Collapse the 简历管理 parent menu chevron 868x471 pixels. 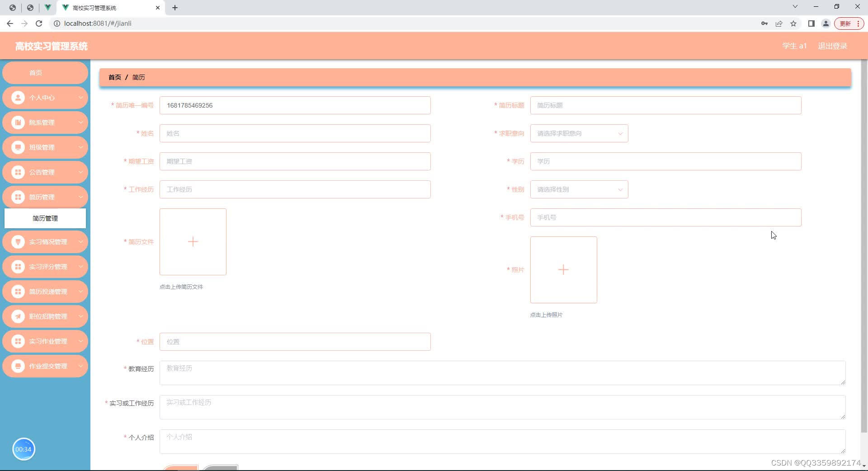click(81, 197)
